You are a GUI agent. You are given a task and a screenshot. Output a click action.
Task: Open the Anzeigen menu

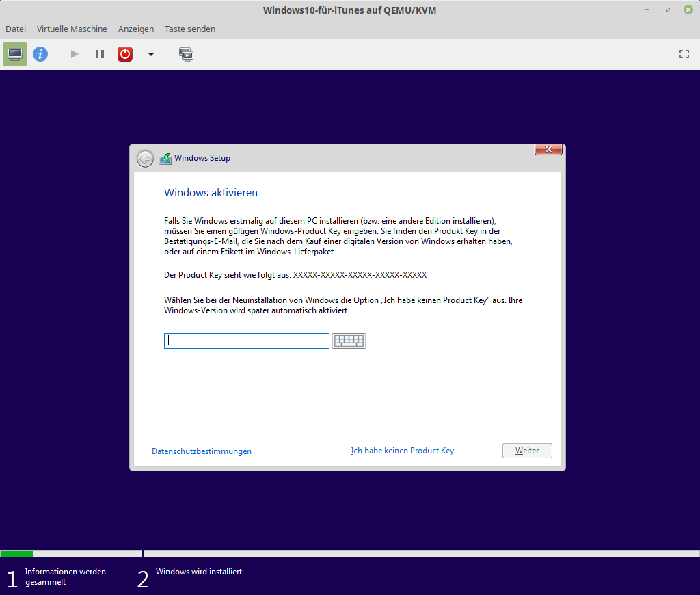tap(136, 29)
